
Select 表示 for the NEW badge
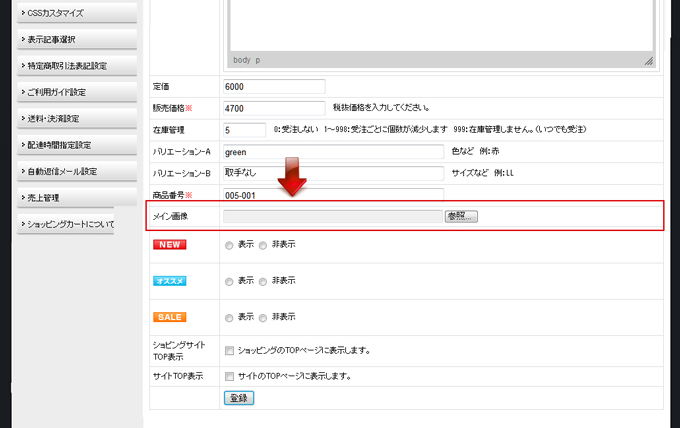tap(230, 245)
